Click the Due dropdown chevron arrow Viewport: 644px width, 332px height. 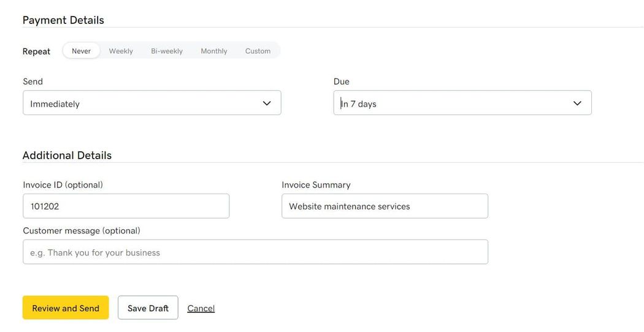coord(578,103)
